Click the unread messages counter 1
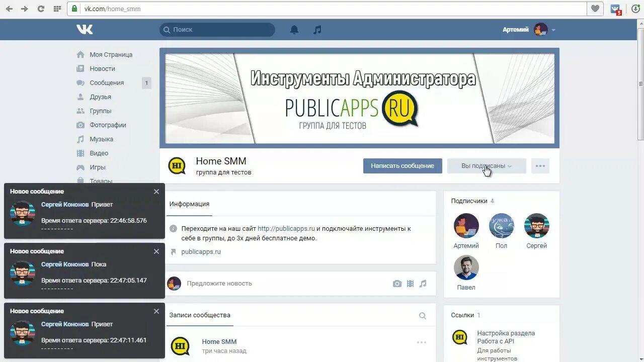The image size is (644, 362). tap(146, 83)
